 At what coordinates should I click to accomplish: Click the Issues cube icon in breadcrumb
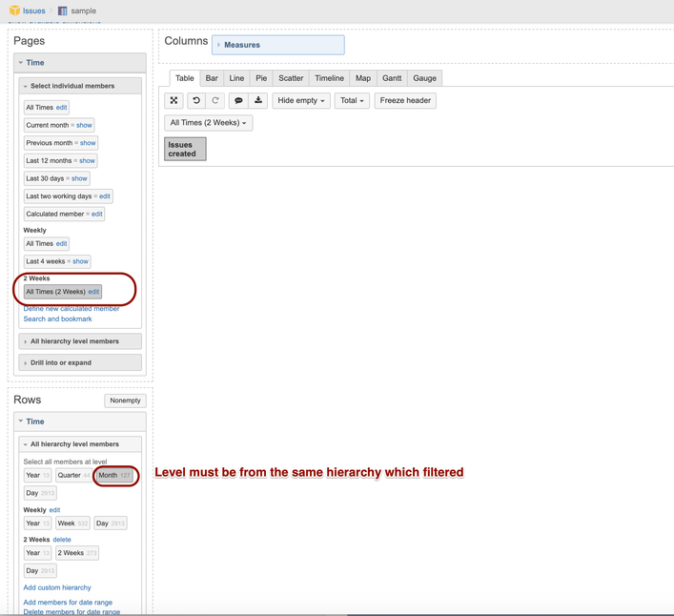coord(14,10)
